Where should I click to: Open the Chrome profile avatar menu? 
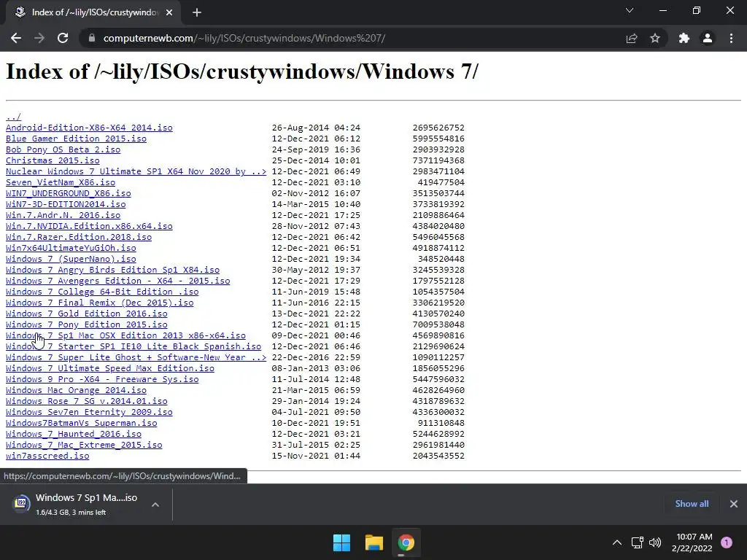[x=708, y=38]
